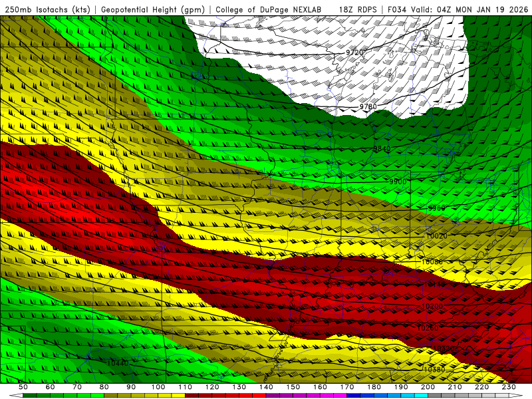This screenshot has width=532, height=399.
Task: Click the 150 value on the colorbar scale
Action: [293, 387]
